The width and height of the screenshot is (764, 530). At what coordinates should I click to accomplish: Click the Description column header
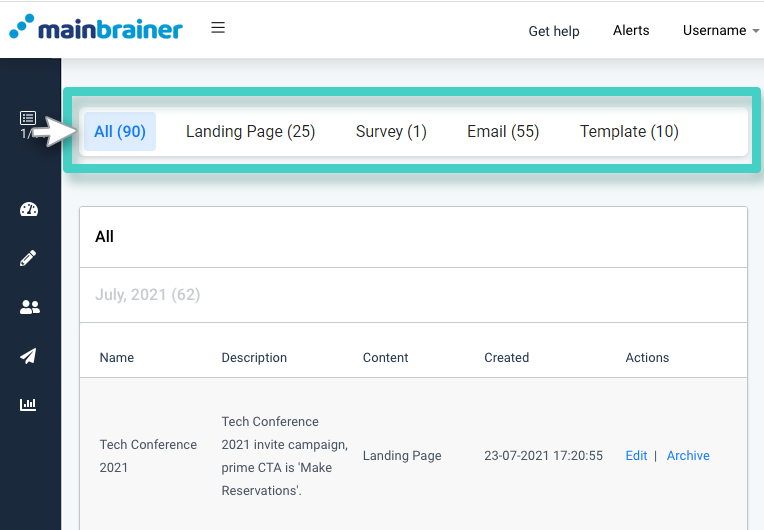click(x=254, y=358)
